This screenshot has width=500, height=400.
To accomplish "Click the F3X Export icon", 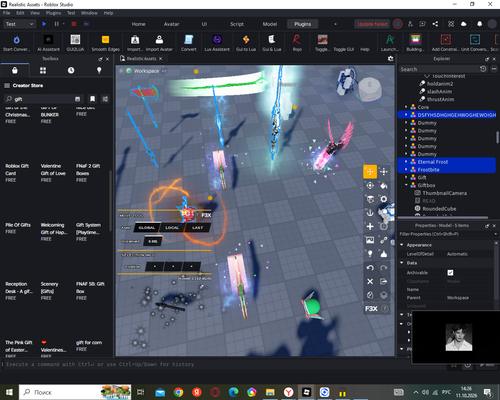I will [x=384, y=281].
